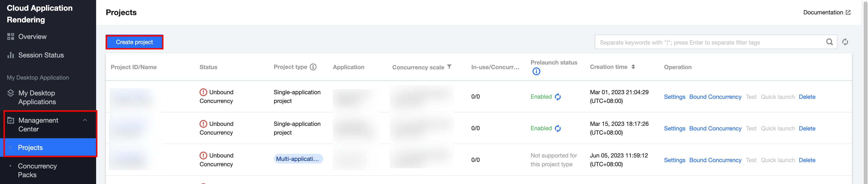
Task: Click the keyword search filter field
Action: point(708,43)
